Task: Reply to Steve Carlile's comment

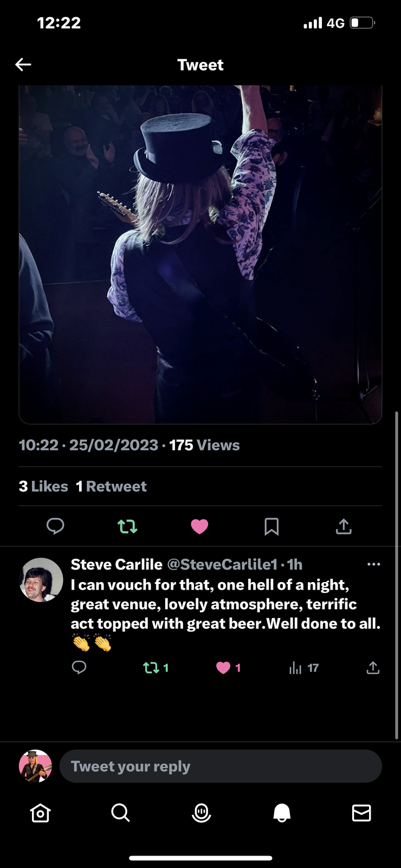Action: (x=79, y=668)
